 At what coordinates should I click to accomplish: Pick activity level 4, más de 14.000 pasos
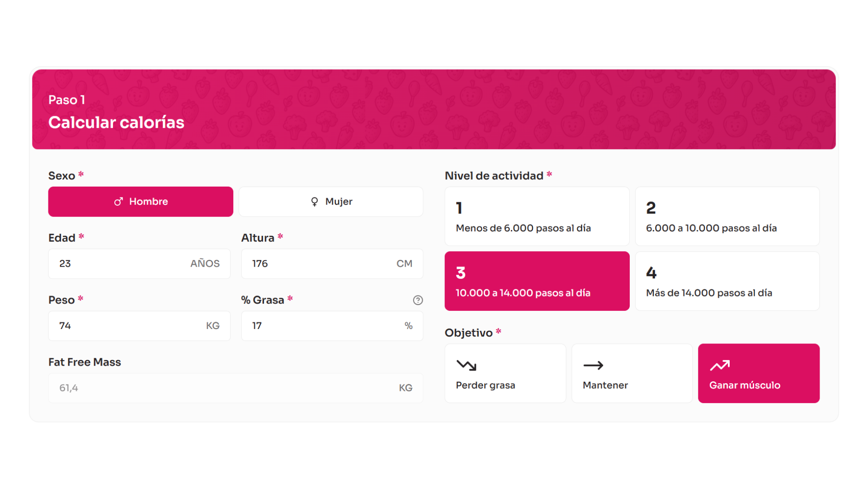727,281
